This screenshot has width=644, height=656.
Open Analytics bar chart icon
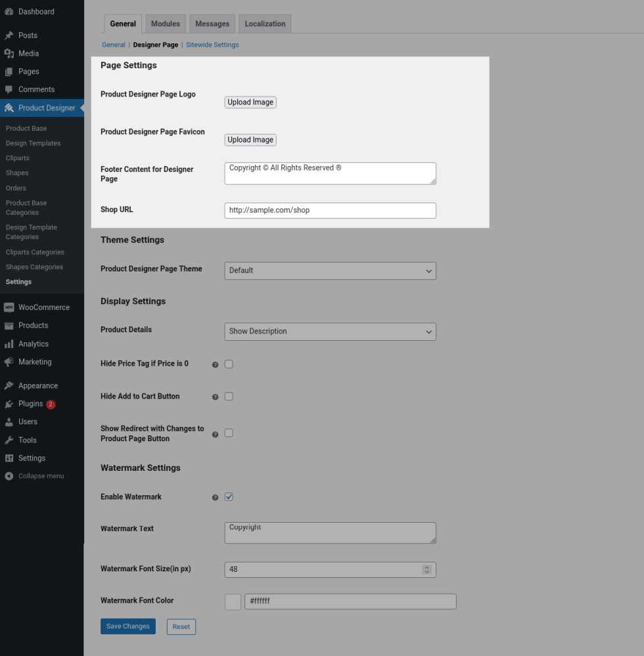9,344
